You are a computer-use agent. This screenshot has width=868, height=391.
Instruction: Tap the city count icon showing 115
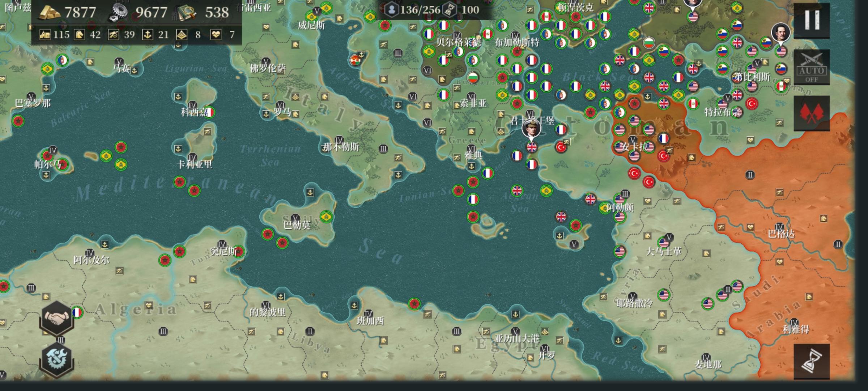point(45,35)
